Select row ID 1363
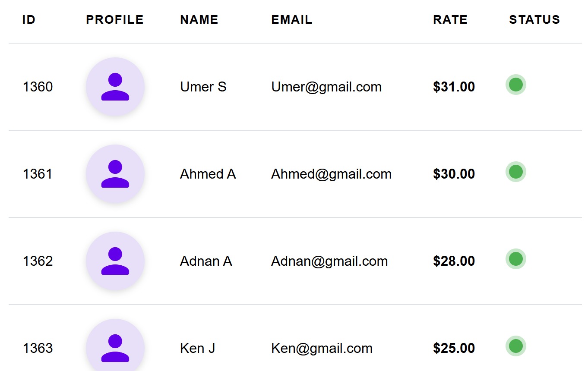Viewport: 588px width, 371px height. click(38, 348)
